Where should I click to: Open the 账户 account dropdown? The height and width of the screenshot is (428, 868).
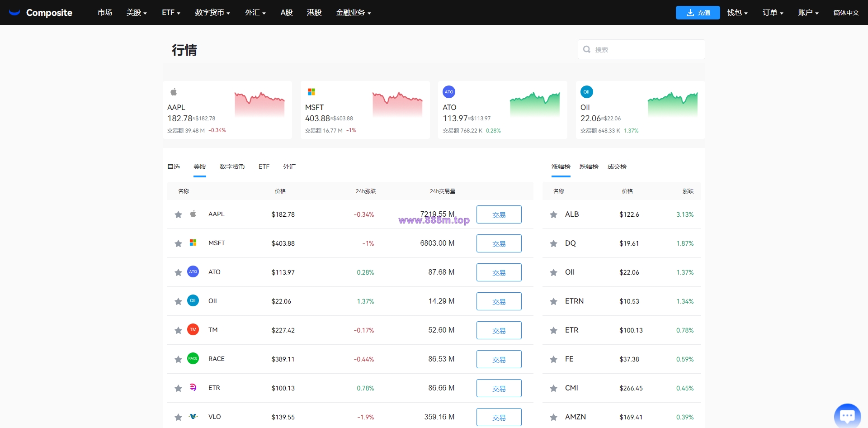coord(808,13)
